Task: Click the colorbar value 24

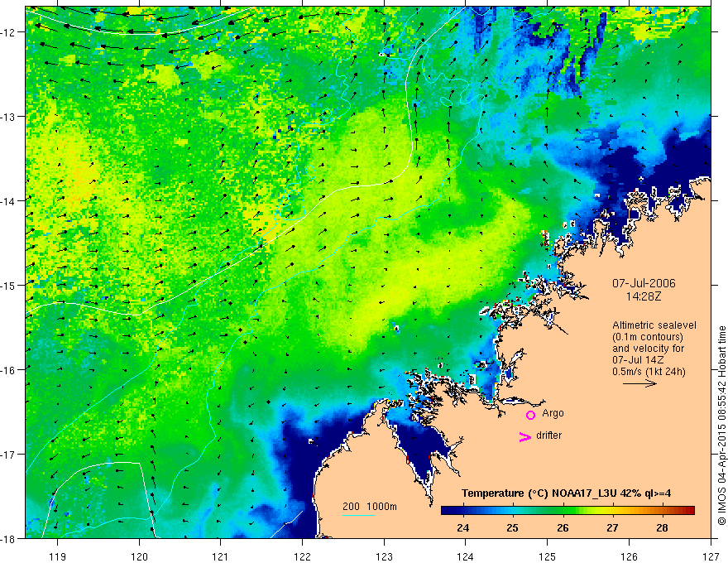Action: pos(462,527)
